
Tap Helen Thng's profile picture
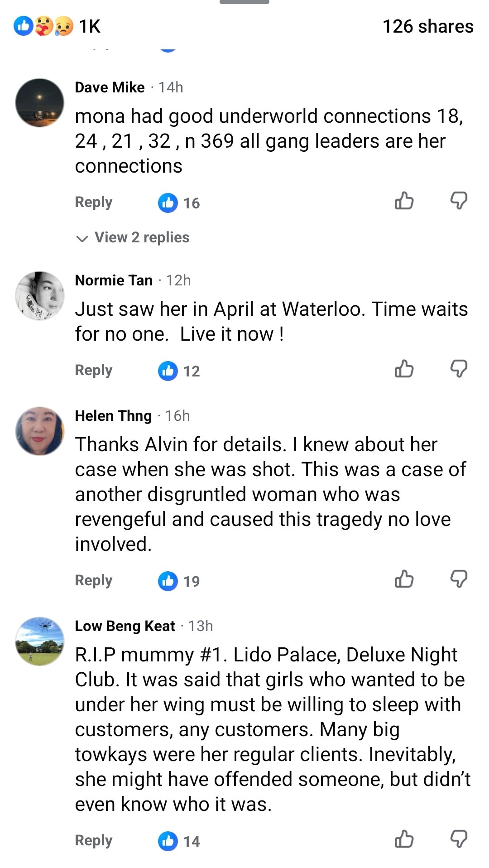pos(40,431)
